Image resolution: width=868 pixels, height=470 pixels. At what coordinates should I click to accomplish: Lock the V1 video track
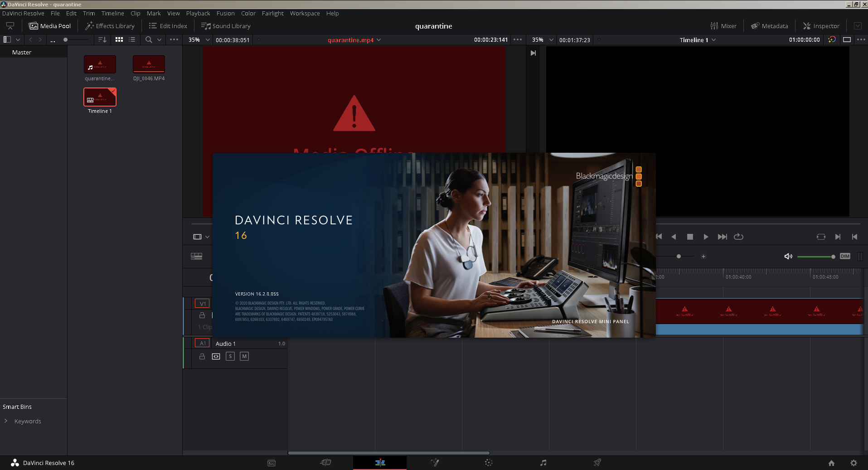202,315
